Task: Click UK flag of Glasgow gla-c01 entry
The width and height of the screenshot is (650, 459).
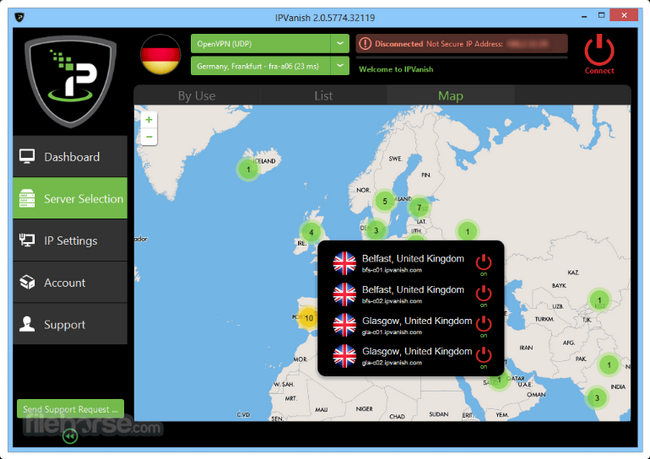Action: coord(344,325)
